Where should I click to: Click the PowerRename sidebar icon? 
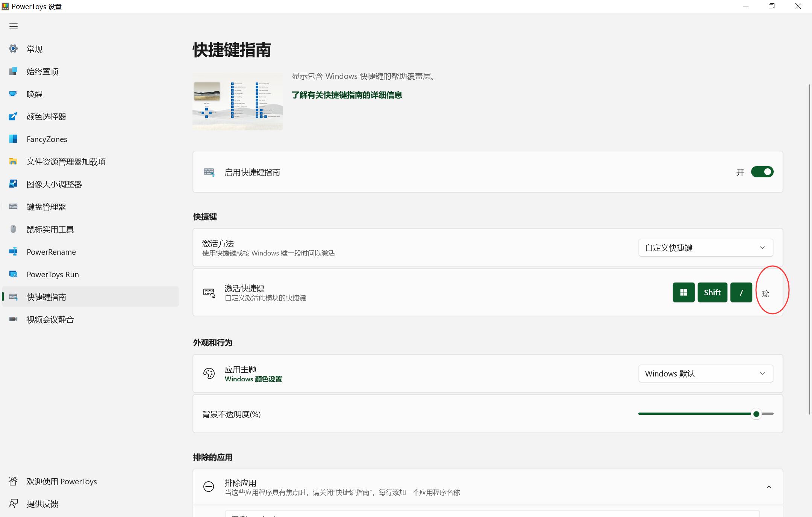point(13,252)
